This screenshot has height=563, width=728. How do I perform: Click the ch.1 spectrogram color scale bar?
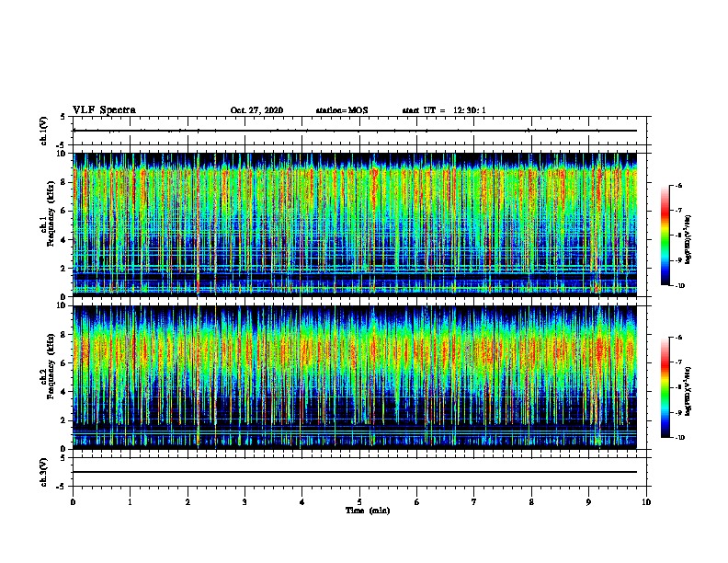[665, 236]
